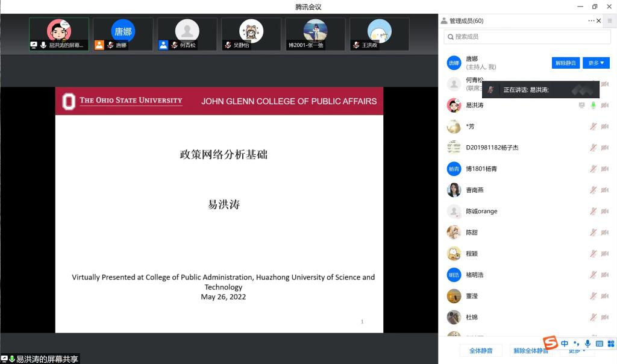Open Sogou toolbox grid icon

pos(610,344)
